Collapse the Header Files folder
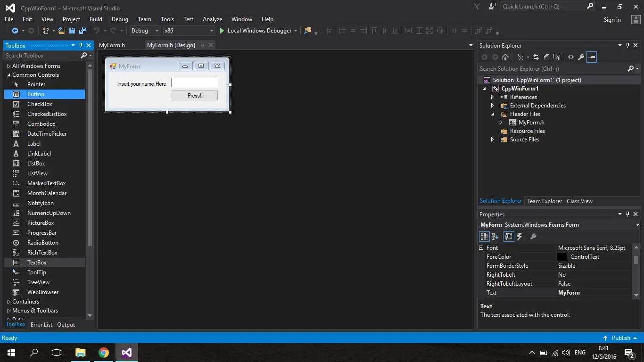 pos(493,114)
